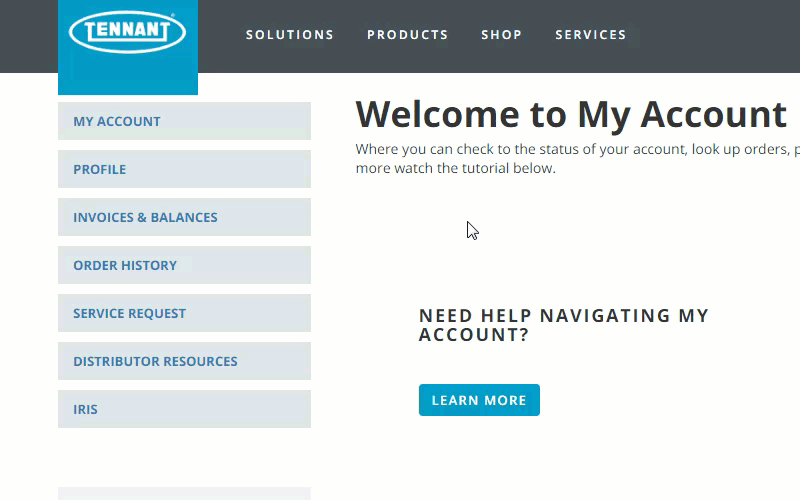Go to the Shop section
The width and height of the screenshot is (800, 500).
501,35
